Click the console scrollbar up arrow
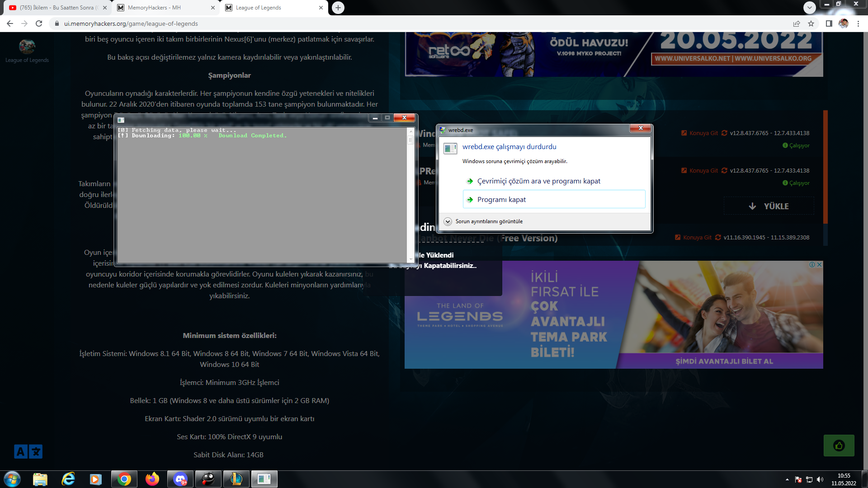Image resolution: width=868 pixels, height=488 pixels. click(x=410, y=131)
